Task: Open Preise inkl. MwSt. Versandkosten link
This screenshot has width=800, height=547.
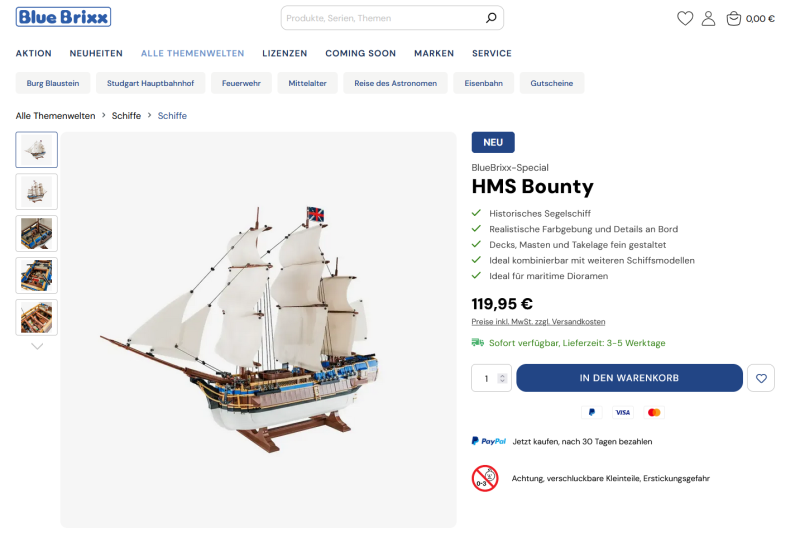Action: [538, 322]
